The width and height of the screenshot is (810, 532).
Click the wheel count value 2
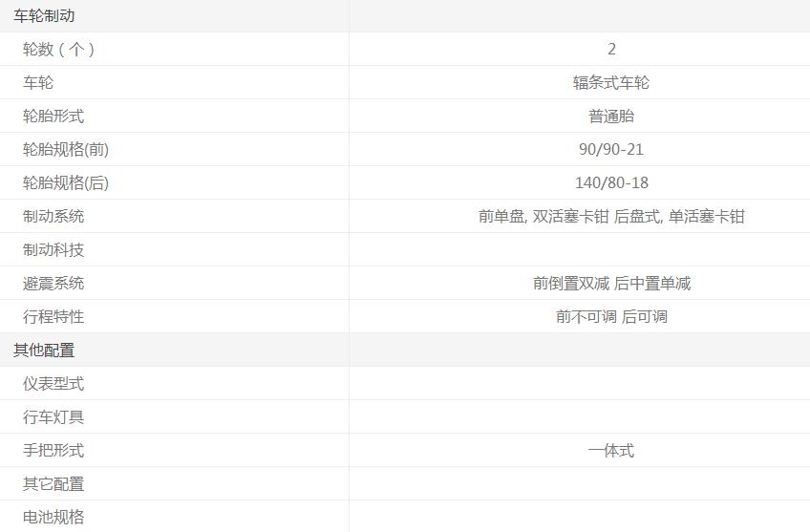(x=611, y=50)
